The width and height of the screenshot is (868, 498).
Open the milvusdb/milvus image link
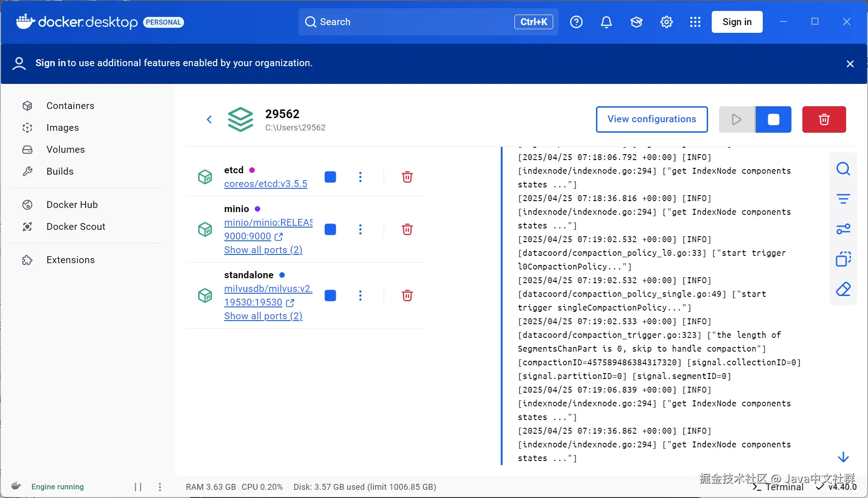click(268, 289)
